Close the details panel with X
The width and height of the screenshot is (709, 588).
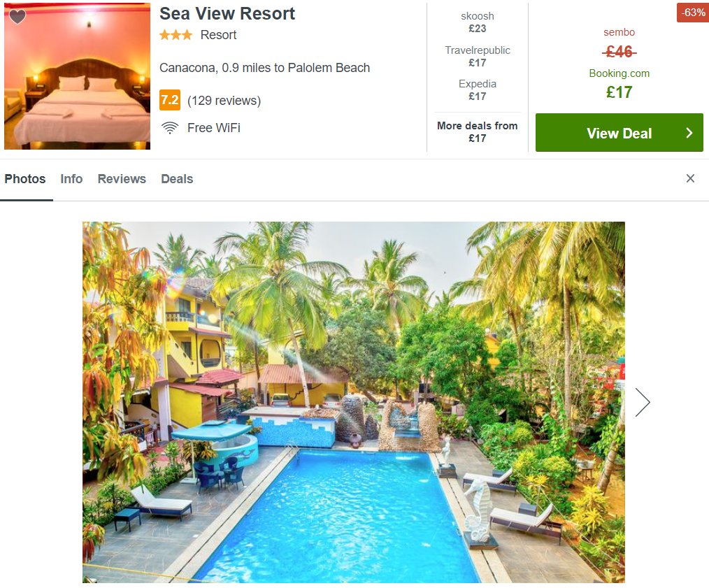point(690,178)
